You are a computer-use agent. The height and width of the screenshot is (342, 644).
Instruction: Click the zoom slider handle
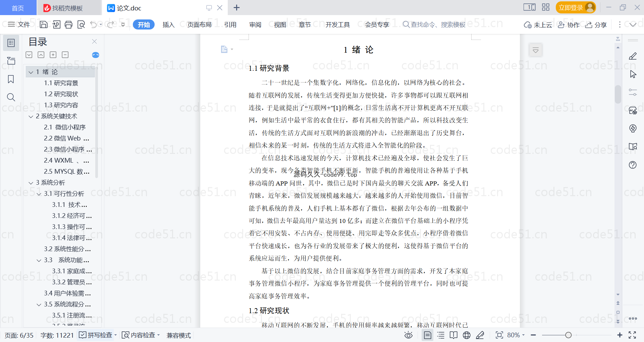pyautogui.click(x=568, y=335)
